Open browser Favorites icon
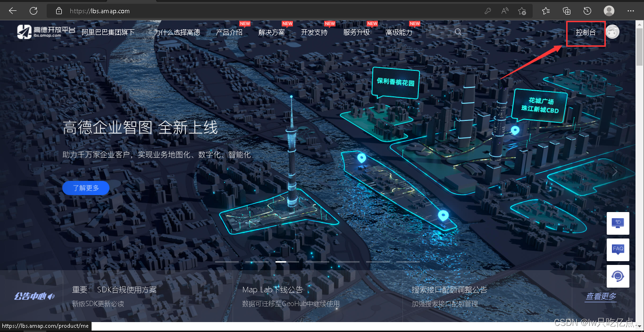Viewport: 644px width, 332px height. click(546, 11)
